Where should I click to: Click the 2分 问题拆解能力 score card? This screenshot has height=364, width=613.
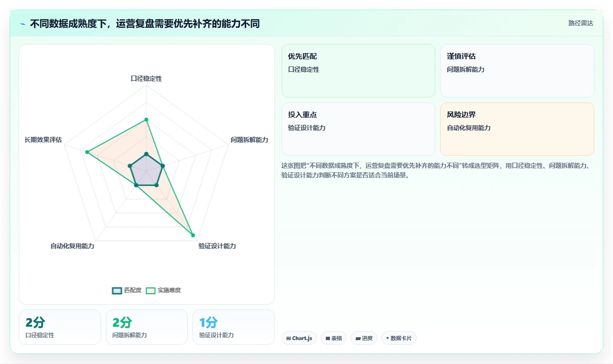[x=147, y=327]
